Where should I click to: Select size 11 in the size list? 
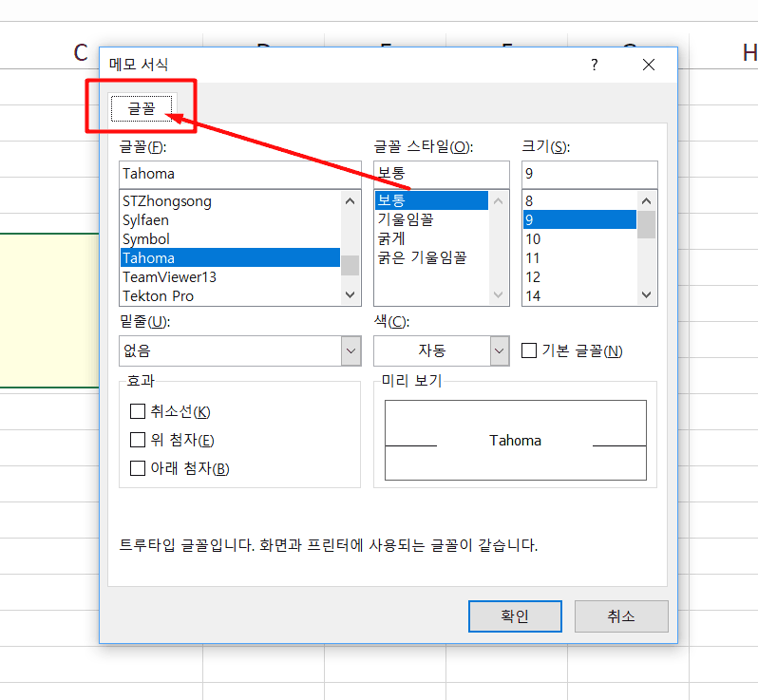point(579,257)
